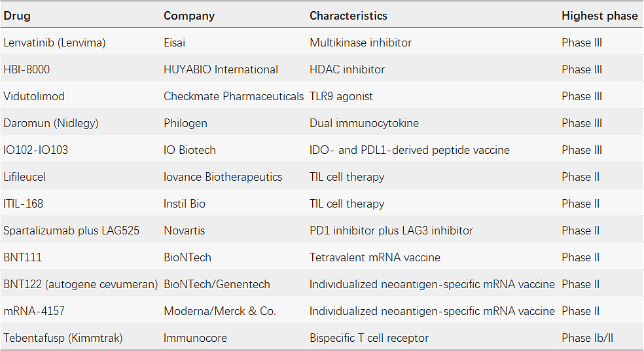Click the Characteristics column header
The image size is (644, 351).
[x=348, y=16]
